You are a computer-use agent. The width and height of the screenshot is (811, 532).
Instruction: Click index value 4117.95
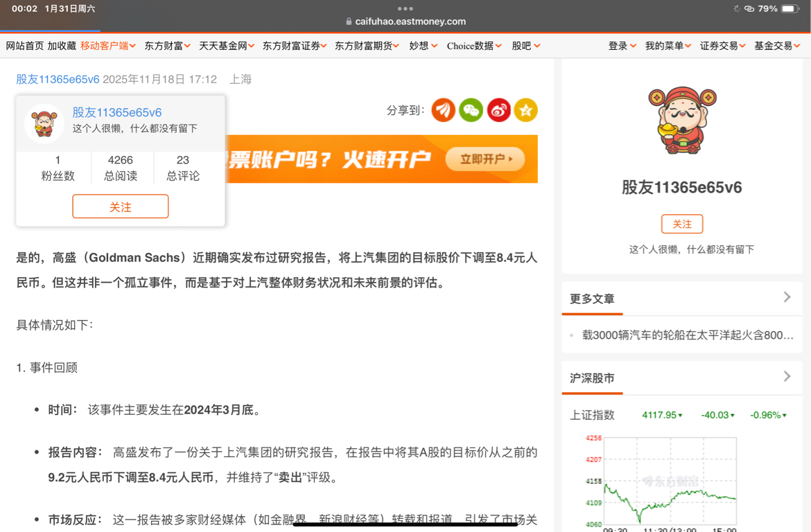[661, 415]
